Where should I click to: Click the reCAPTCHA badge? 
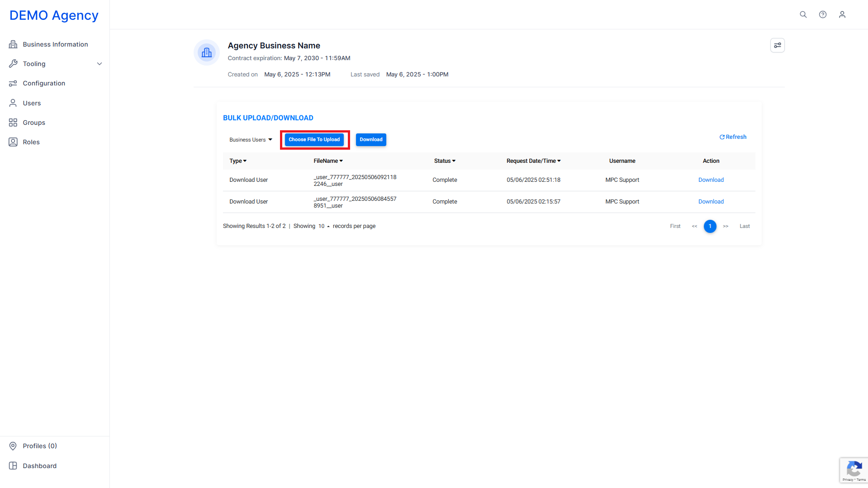point(854,471)
